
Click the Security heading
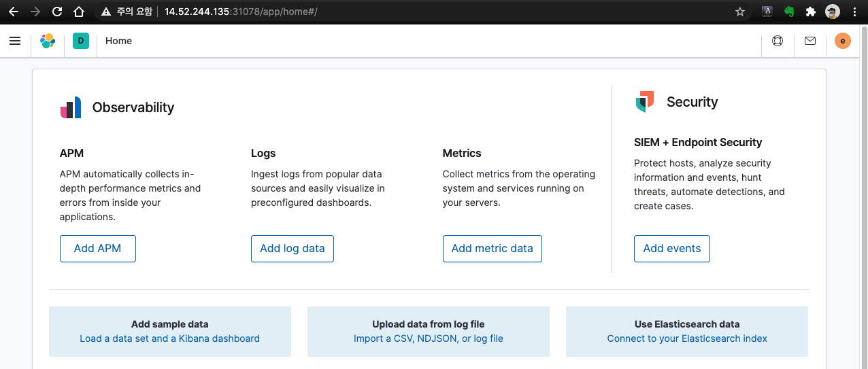pyautogui.click(x=692, y=102)
